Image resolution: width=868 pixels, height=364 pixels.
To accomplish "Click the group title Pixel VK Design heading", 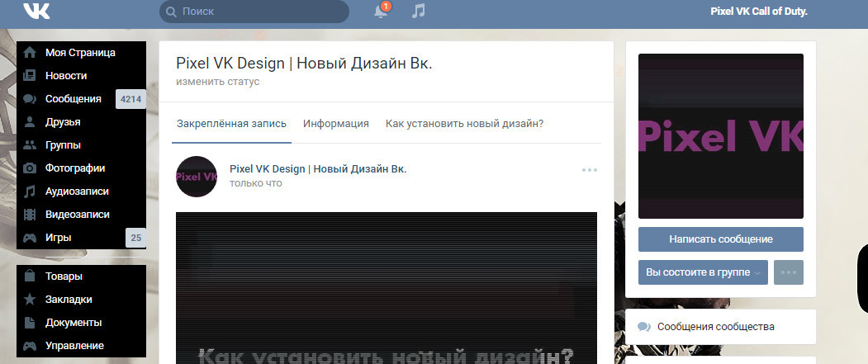I will (x=304, y=64).
